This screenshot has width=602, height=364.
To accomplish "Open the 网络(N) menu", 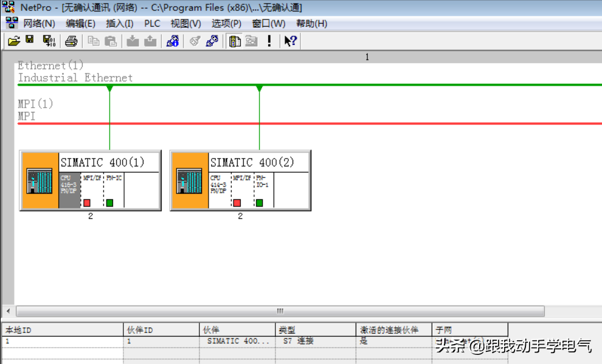I will click(39, 23).
